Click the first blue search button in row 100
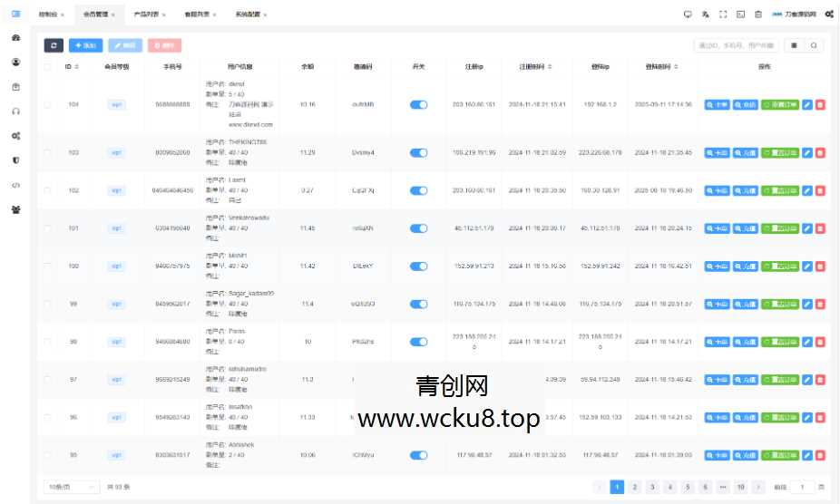This screenshot has width=840, height=504. pos(717,267)
